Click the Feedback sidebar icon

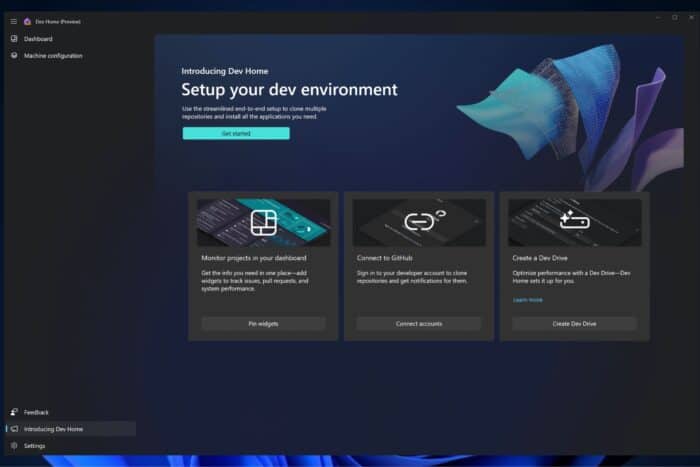[x=14, y=412]
